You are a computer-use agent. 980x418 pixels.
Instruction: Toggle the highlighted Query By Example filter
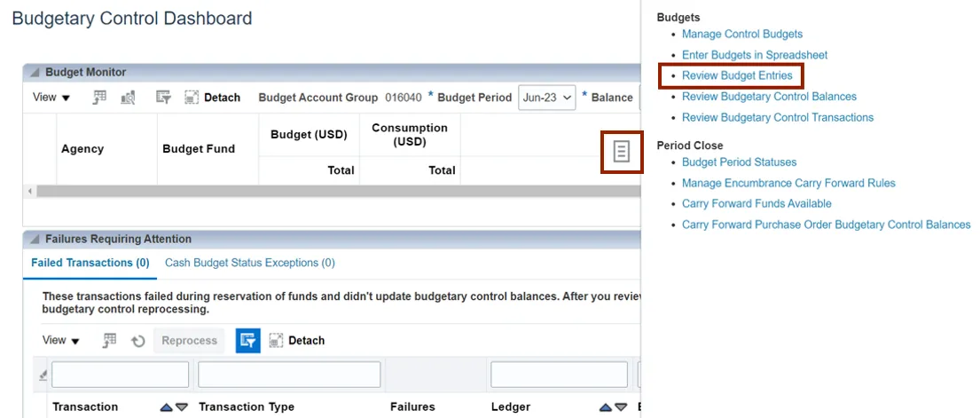(x=248, y=341)
